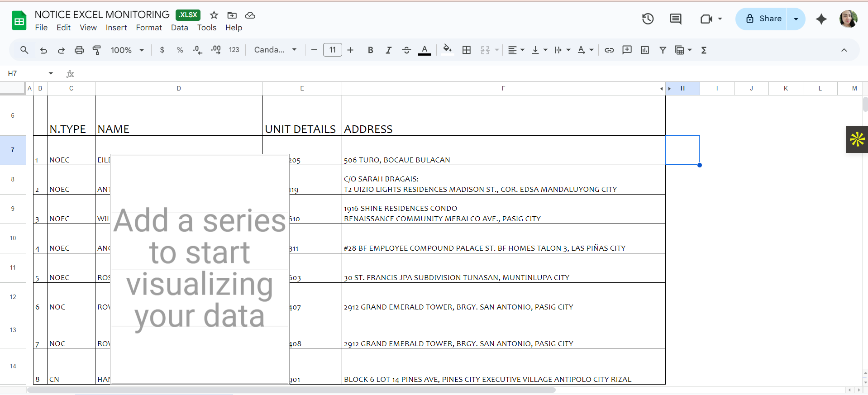Insert a chart using toolbar icon
This screenshot has width=868, height=395.
pyautogui.click(x=645, y=50)
